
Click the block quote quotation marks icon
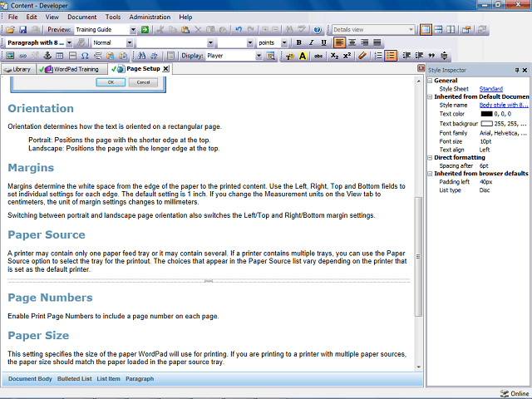431,56
